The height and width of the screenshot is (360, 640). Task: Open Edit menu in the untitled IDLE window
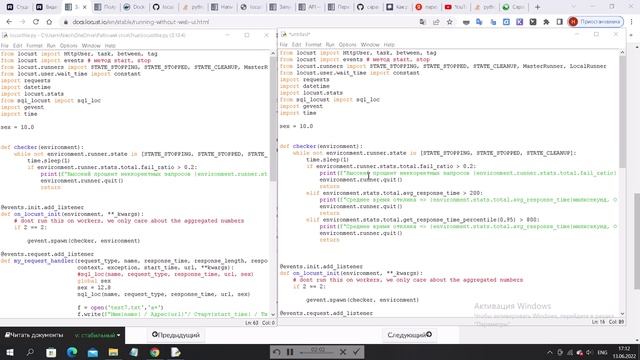coord(297,44)
